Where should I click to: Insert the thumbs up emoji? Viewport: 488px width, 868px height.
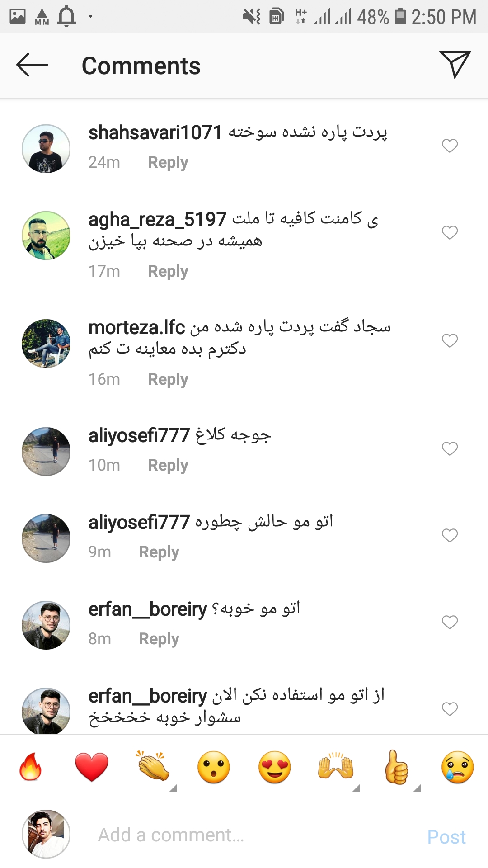coord(396,767)
